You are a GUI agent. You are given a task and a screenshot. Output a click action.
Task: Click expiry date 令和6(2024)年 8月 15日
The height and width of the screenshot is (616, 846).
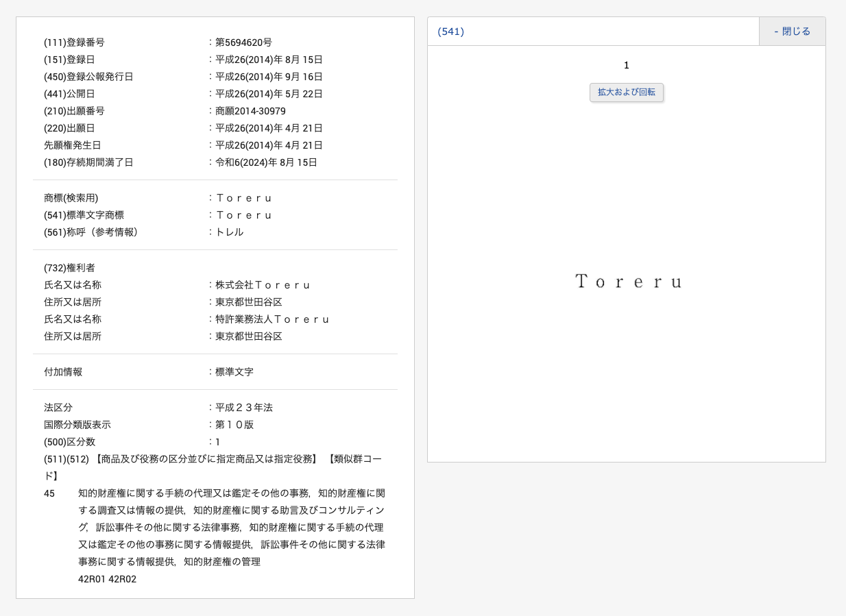[x=266, y=162]
